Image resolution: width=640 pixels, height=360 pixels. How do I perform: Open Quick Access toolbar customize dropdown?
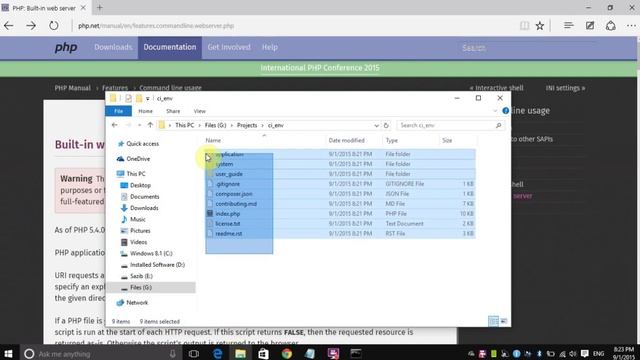tap(148, 98)
